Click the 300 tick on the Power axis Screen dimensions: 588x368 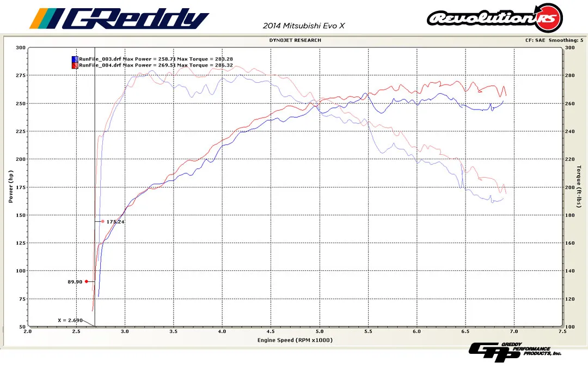coord(21,48)
